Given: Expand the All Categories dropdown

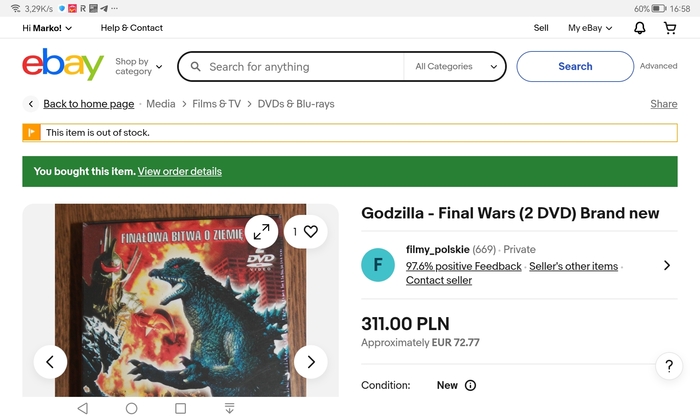Looking at the screenshot, I should (456, 67).
